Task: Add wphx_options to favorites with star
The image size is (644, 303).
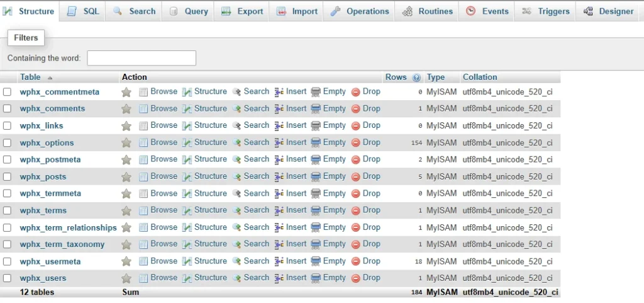Action: [126, 142]
